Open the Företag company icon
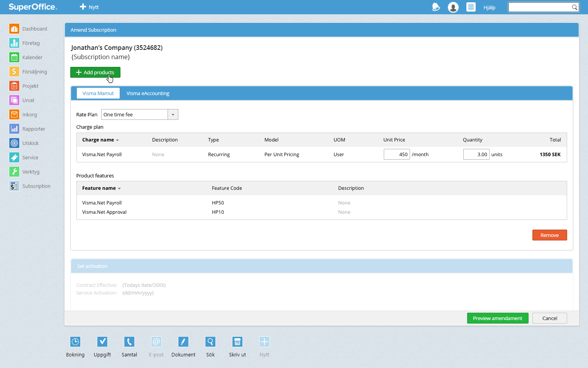 (x=14, y=43)
